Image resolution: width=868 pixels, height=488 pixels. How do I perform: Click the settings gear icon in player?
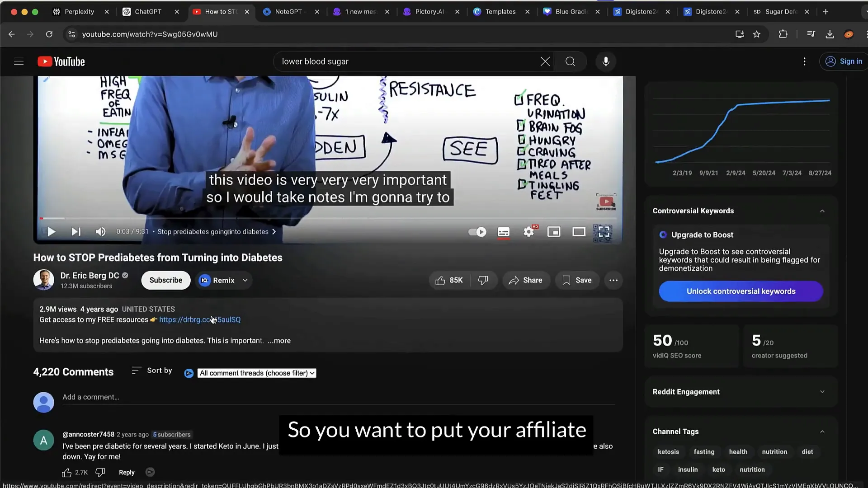point(528,232)
